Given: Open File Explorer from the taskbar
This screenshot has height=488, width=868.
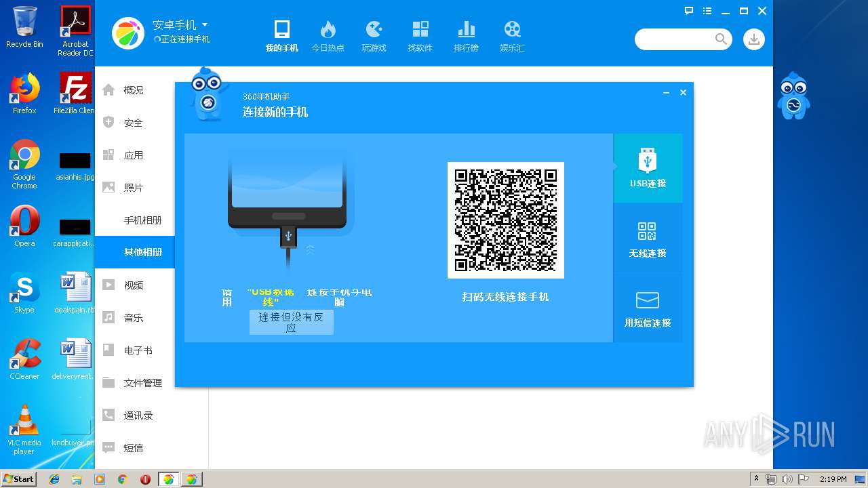Looking at the screenshot, I should [x=77, y=479].
